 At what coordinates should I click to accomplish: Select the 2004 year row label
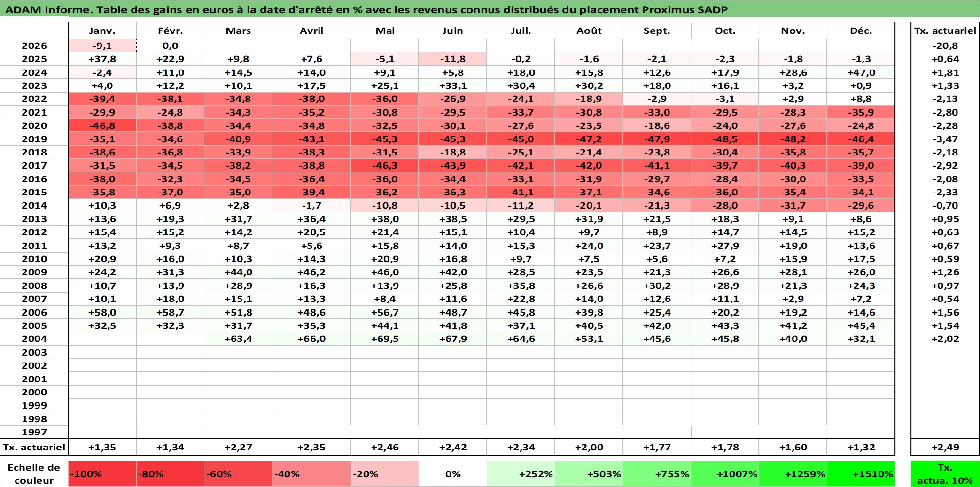34,339
